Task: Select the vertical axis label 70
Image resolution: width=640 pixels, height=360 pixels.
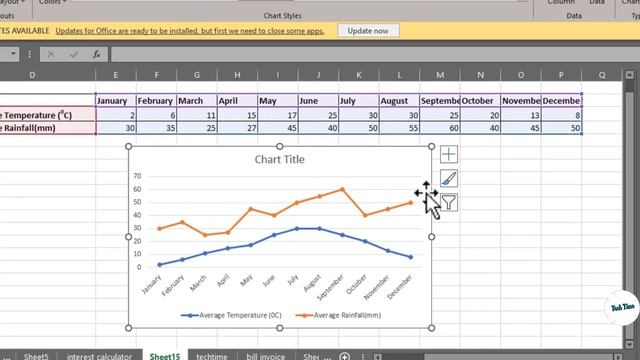Action: coord(137,176)
